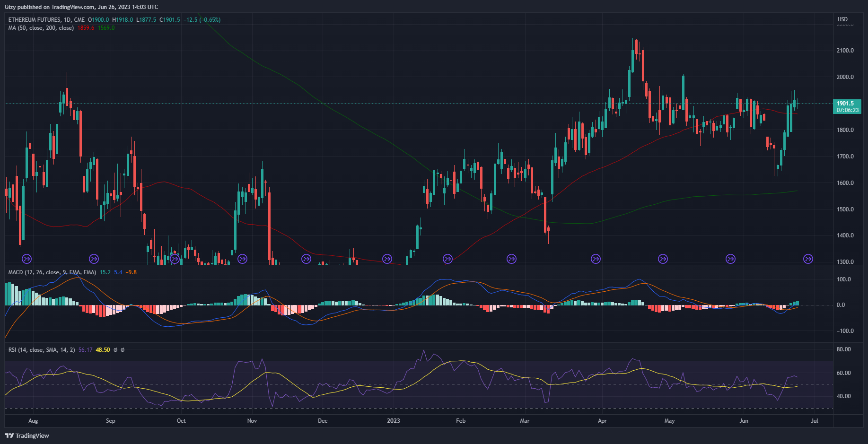Screen dimensions: 868x444
Task: Click the Jul label on time axis
Action: coord(814,421)
